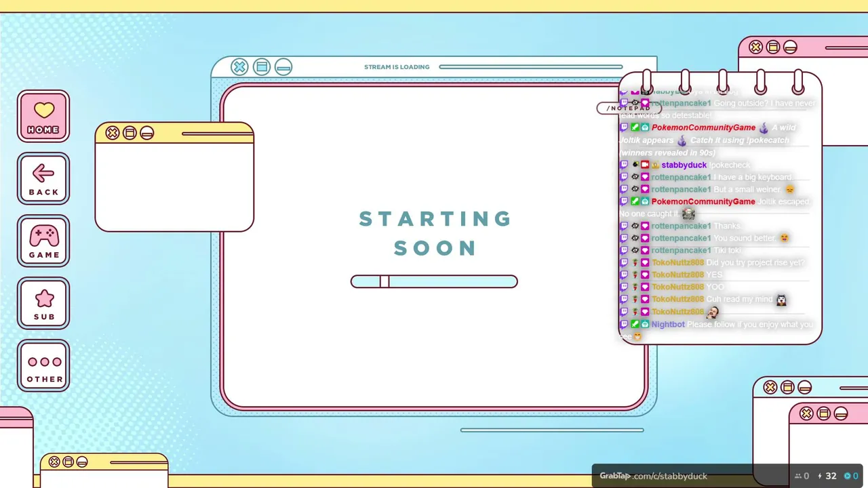Click the heart icon above HOME
The width and height of the screenshot is (868, 488).
[44, 110]
